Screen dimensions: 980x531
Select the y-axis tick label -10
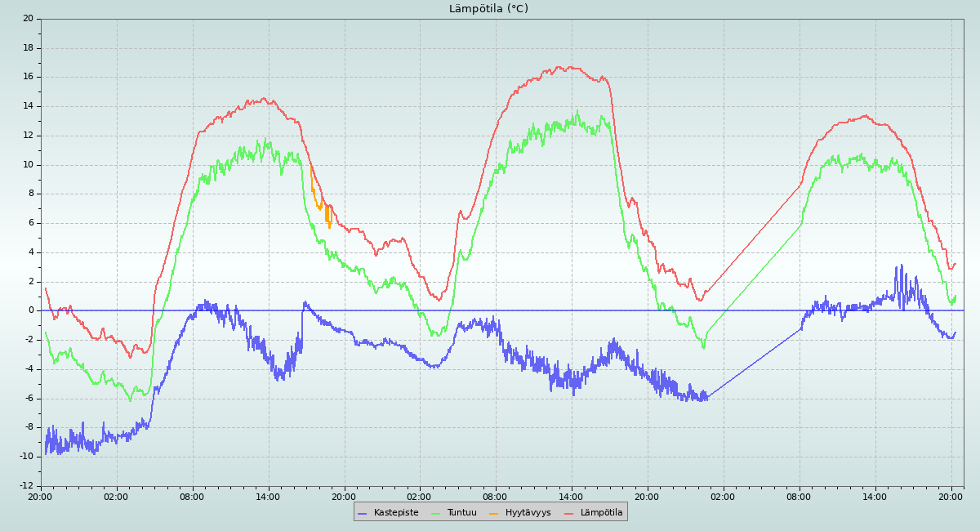25,457
